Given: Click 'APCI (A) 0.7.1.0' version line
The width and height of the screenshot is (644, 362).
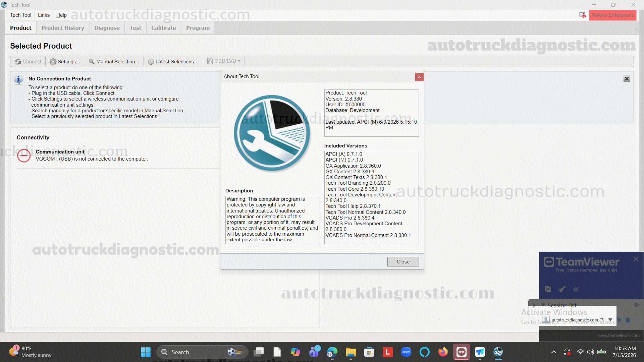Looking at the screenshot, I should pyautogui.click(x=343, y=154).
